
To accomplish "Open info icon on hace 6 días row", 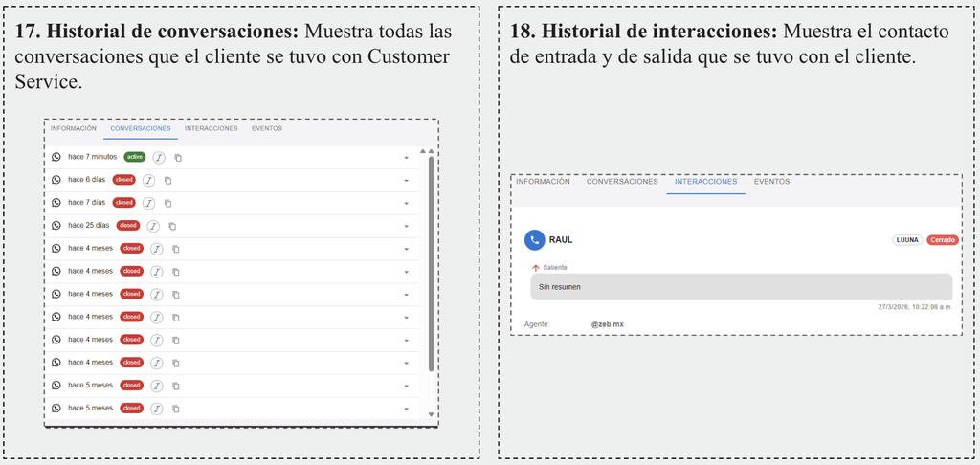I will tap(148, 180).
